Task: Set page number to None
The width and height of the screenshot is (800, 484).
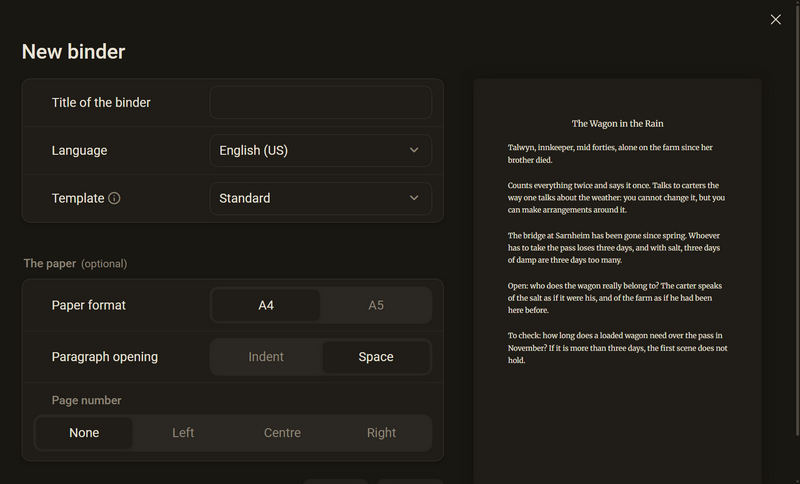Action: (84, 432)
